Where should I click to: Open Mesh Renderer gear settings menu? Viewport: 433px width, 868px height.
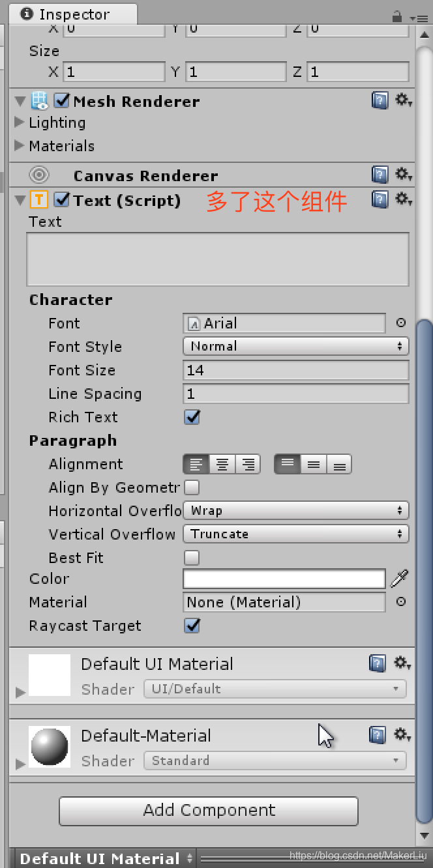point(403,100)
